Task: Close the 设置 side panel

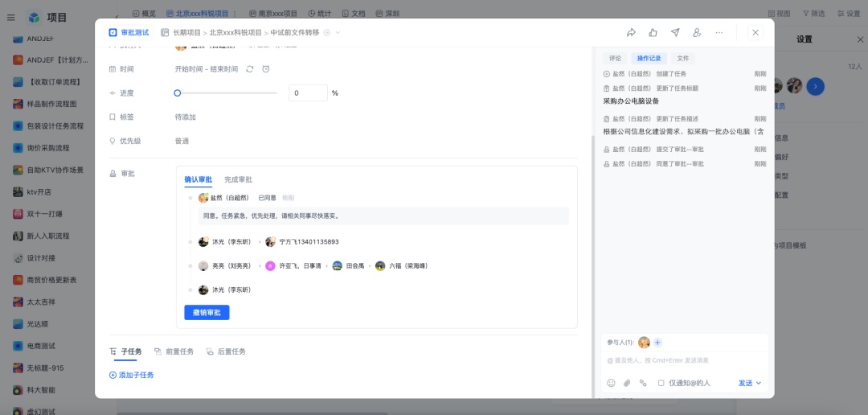Action: click(860, 39)
